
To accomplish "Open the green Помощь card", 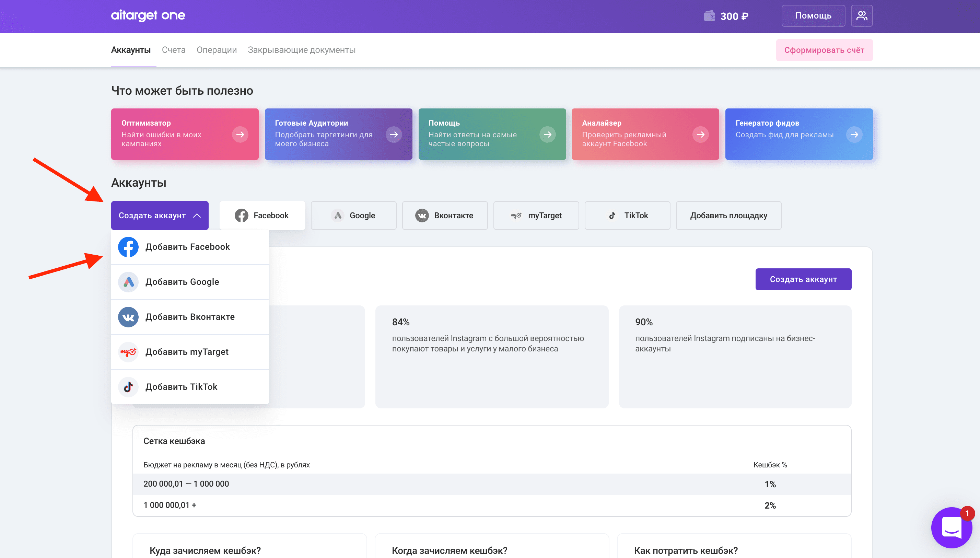I will (492, 134).
